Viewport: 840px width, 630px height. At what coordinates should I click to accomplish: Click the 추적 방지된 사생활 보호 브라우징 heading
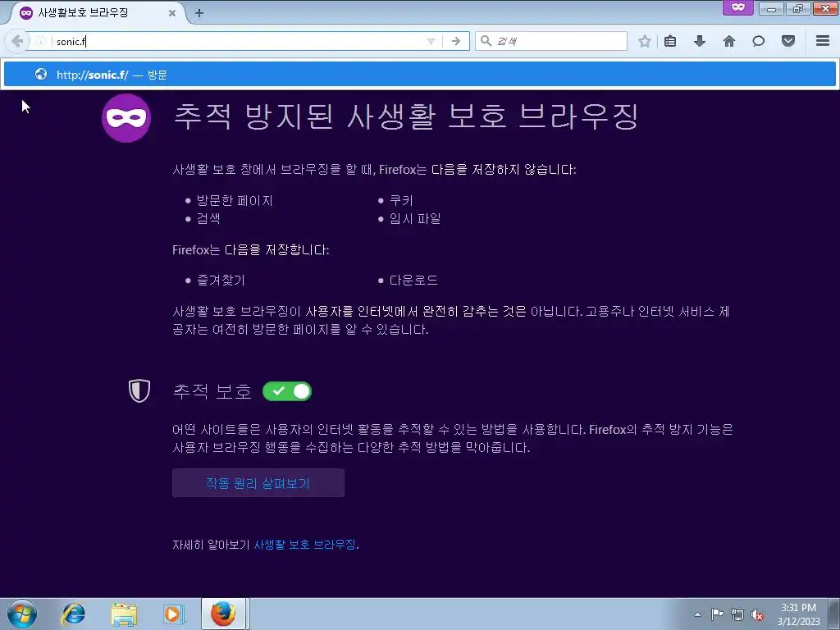click(x=407, y=116)
